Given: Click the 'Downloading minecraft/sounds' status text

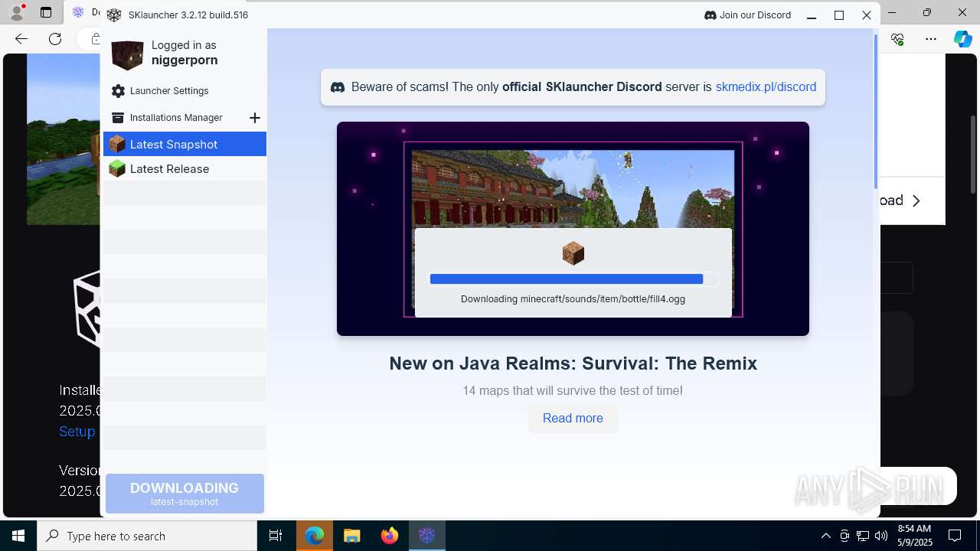Looking at the screenshot, I should tap(573, 299).
